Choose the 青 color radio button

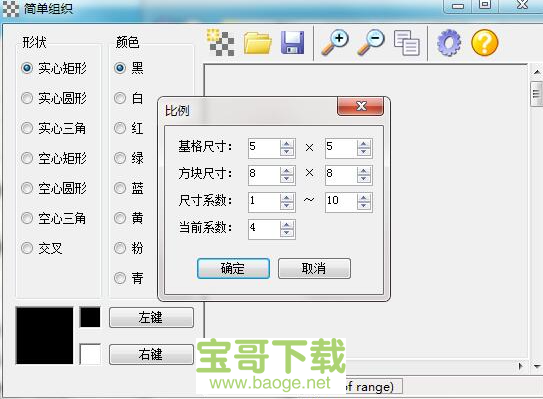(120, 278)
